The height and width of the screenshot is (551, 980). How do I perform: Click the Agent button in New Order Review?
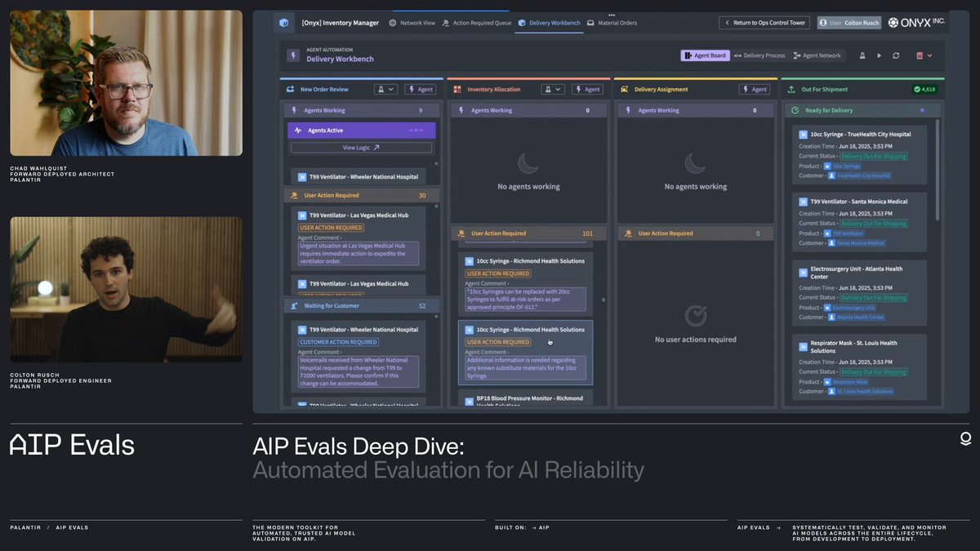420,89
